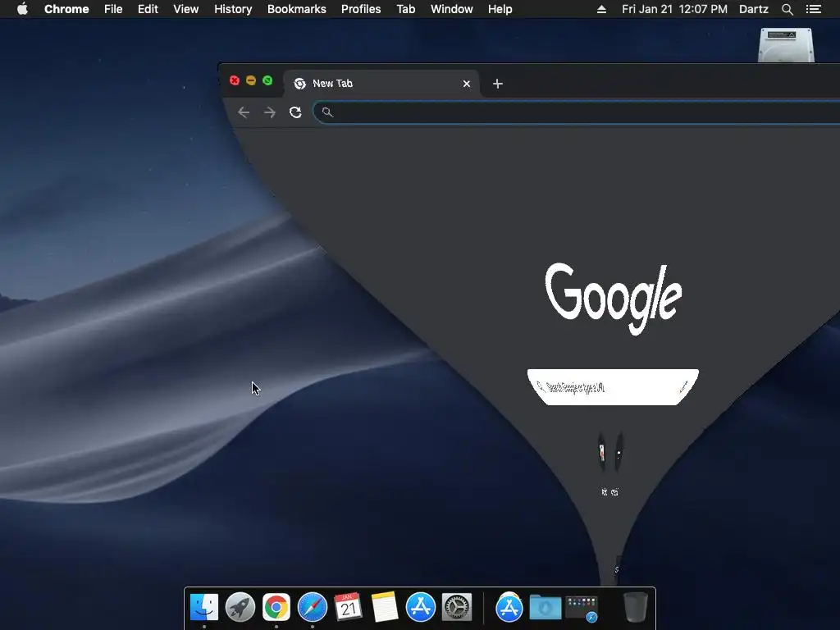The image size is (840, 630).
Task: Open the Apple menu
Action: point(22,9)
